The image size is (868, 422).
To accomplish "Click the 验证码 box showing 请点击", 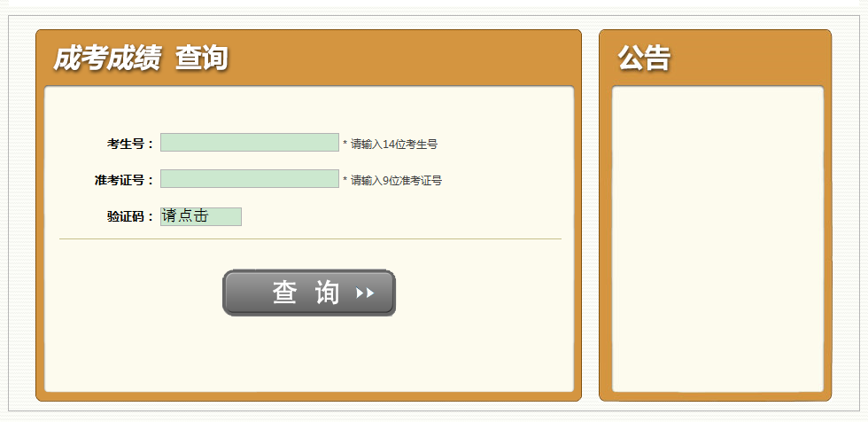I will pos(201,216).
